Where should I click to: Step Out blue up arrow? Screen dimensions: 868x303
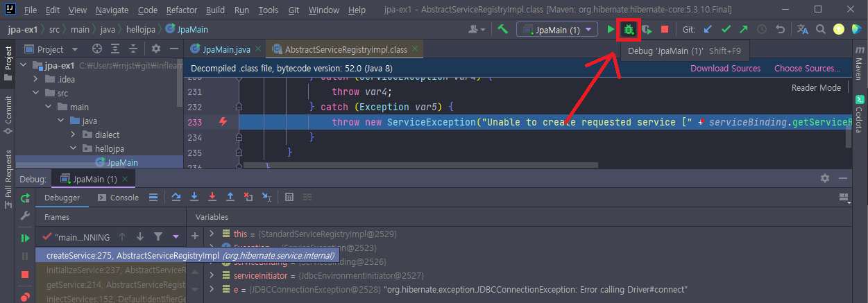coord(230,198)
